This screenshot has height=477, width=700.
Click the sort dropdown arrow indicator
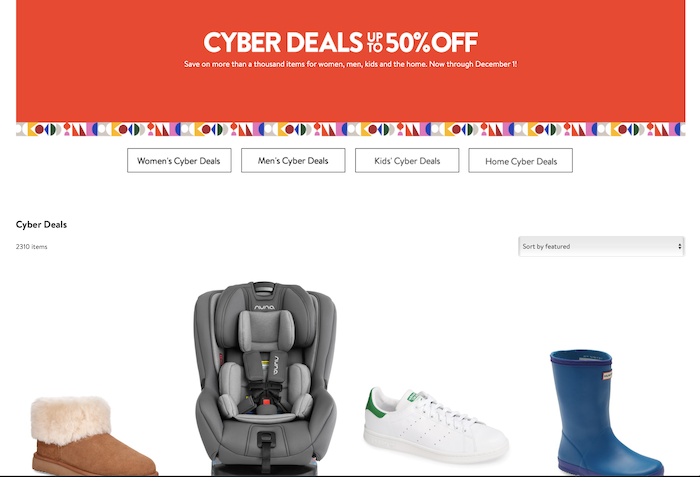(679, 246)
